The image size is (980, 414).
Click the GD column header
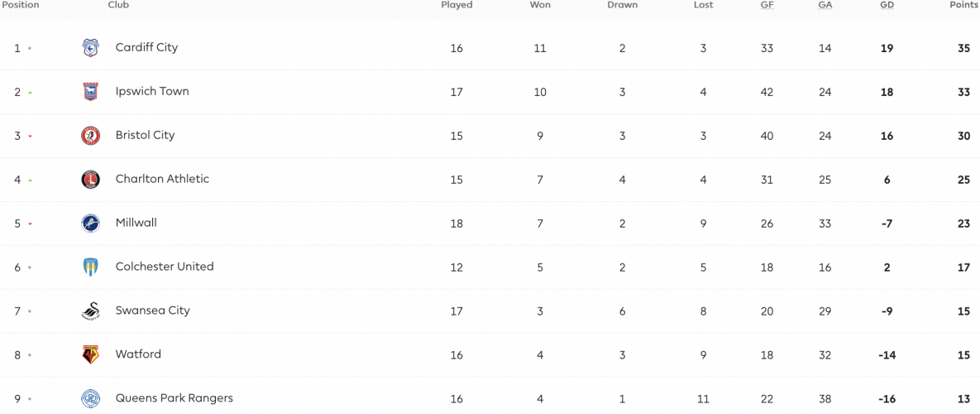(x=887, y=5)
